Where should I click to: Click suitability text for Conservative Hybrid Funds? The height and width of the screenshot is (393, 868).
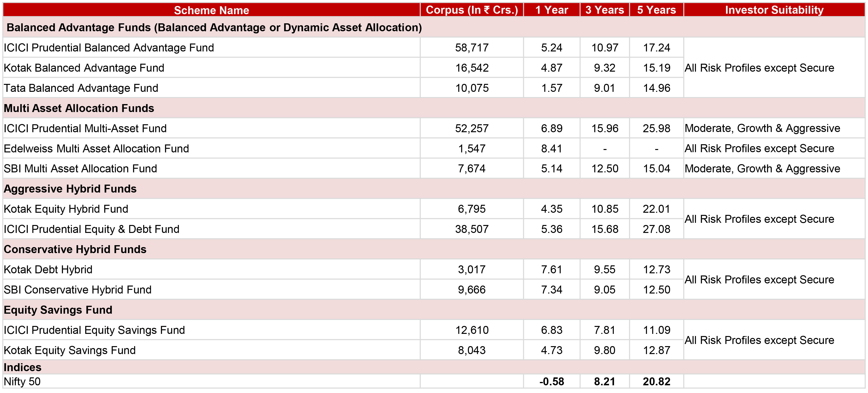(759, 280)
